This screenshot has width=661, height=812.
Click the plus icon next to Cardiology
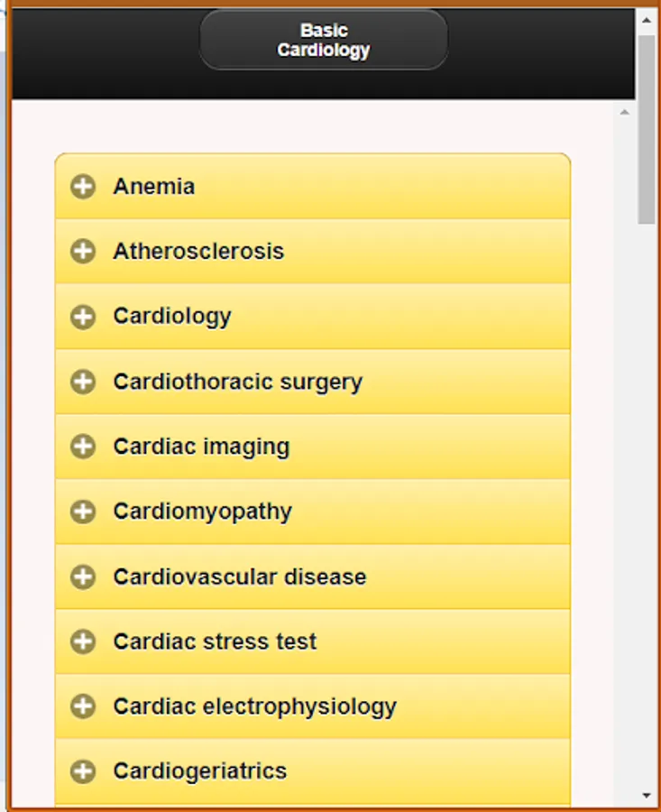coord(83,317)
